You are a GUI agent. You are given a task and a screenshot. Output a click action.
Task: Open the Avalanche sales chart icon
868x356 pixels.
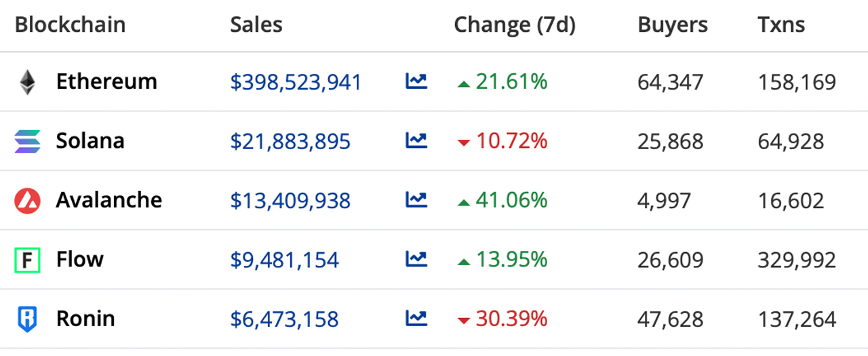(416, 200)
